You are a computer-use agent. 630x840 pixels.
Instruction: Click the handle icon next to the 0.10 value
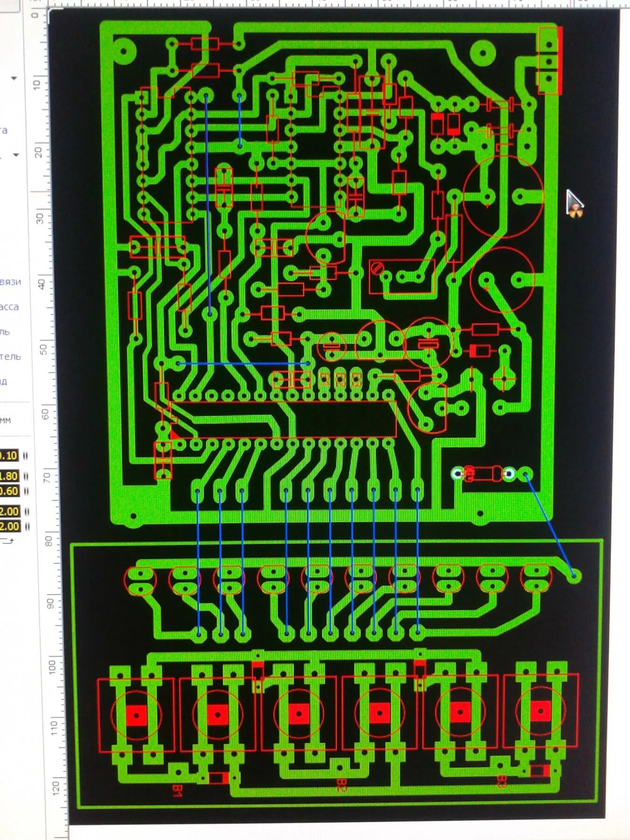(x=26, y=456)
